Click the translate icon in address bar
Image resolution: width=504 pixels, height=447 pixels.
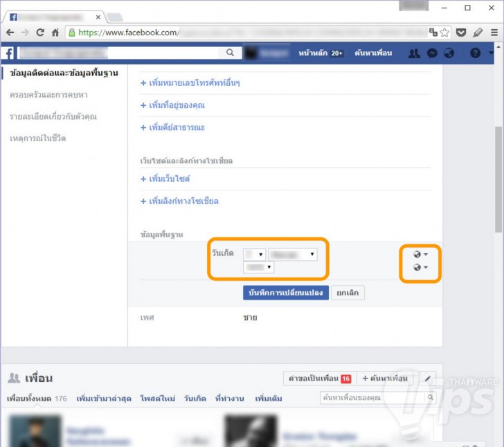click(x=433, y=32)
